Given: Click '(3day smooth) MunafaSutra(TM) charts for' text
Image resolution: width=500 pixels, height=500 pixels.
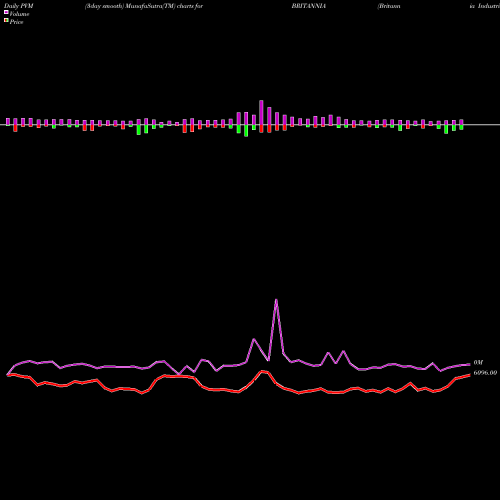Looking at the screenshot, I should (x=144, y=6).
